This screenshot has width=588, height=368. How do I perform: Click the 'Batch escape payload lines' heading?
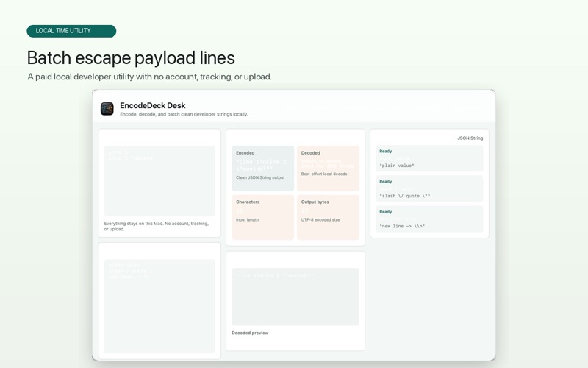pos(131,58)
